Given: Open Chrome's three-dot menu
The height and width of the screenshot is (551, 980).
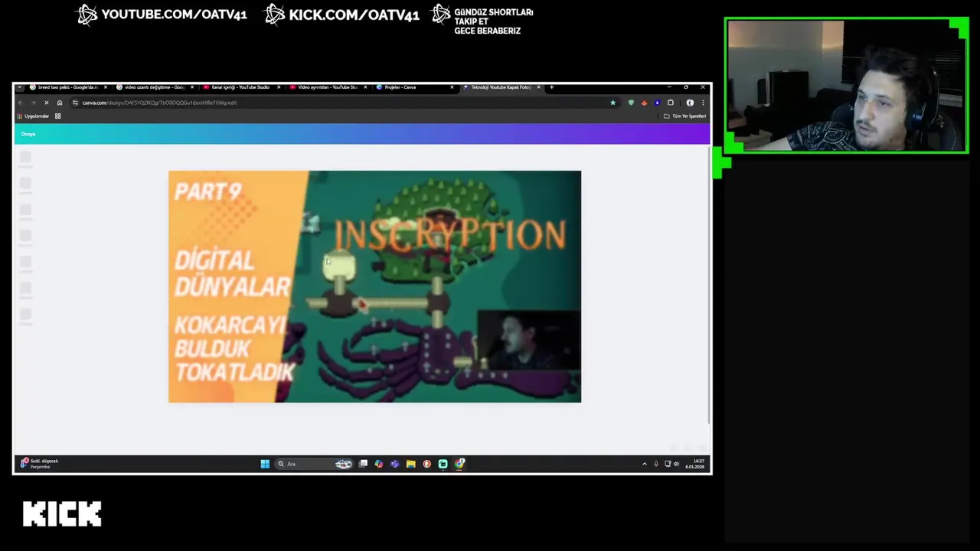Looking at the screenshot, I should click(703, 103).
